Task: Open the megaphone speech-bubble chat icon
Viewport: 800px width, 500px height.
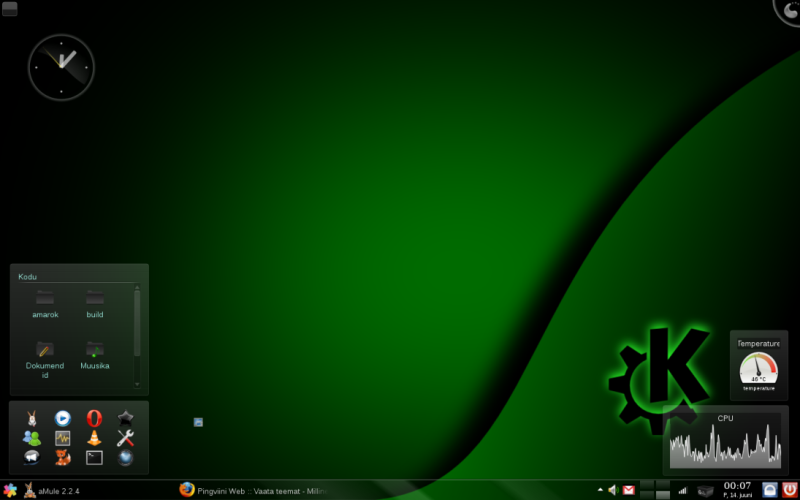Action: pyautogui.click(x=32, y=458)
